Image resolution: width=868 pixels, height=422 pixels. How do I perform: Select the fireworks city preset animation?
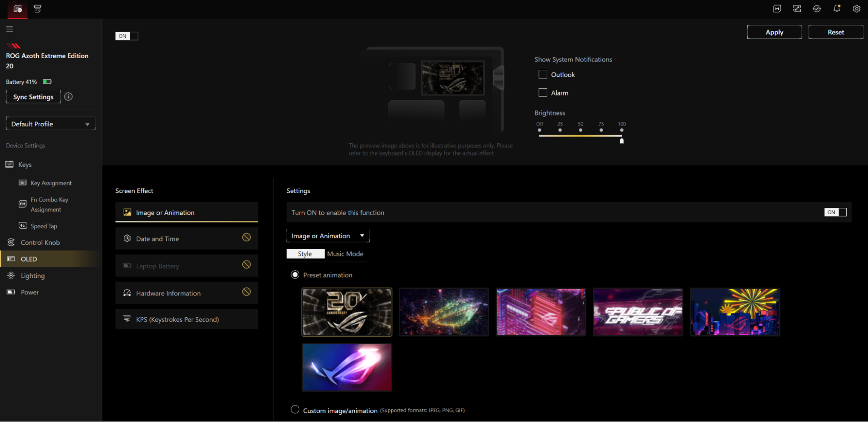tap(735, 312)
